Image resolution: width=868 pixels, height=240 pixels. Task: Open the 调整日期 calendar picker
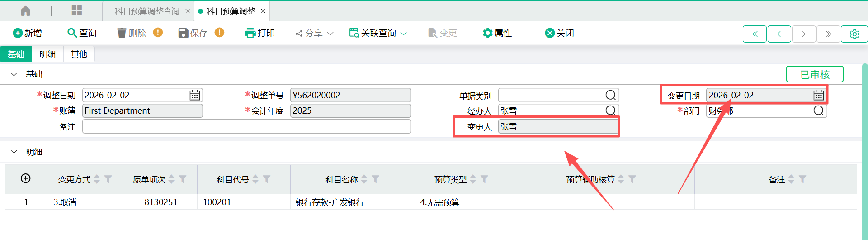pos(195,95)
